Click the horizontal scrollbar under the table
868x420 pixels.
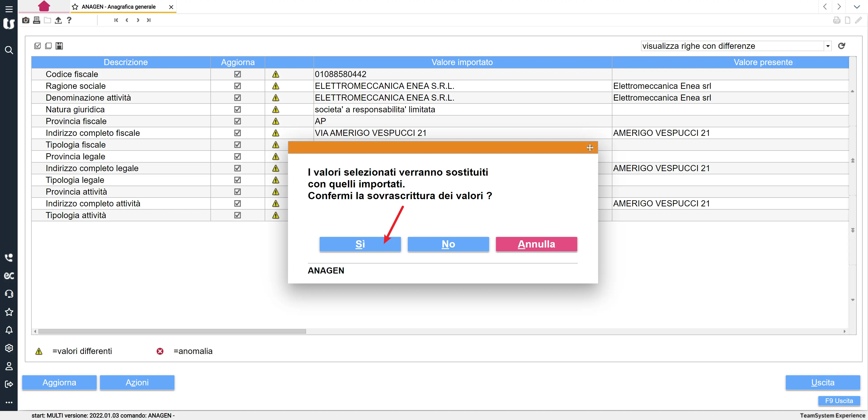coord(172,331)
